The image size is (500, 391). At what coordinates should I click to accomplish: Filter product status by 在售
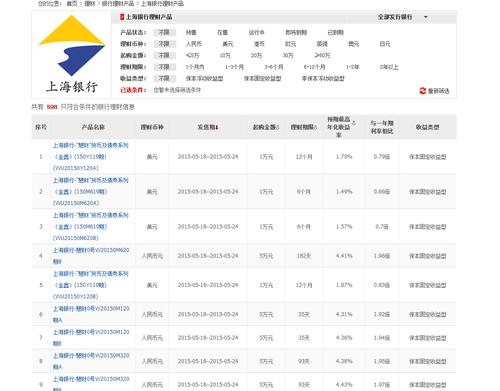click(x=222, y=32)
